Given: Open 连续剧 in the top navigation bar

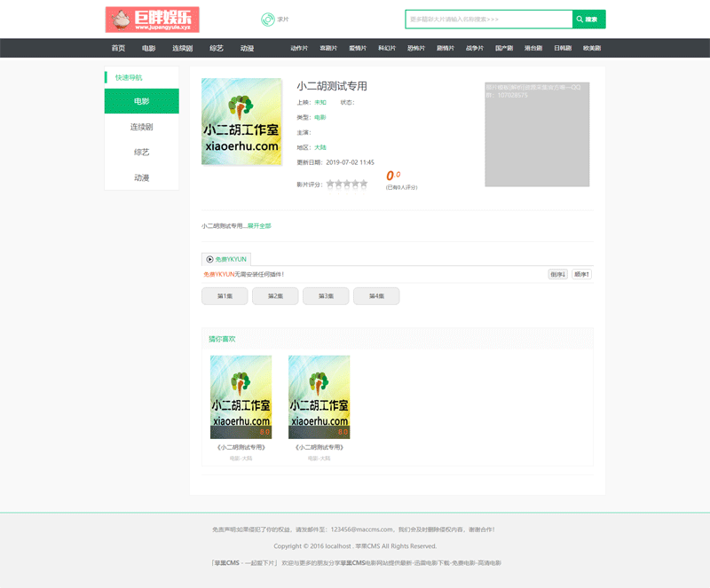Looking at the screenshot, I should click(x=183, y=48).
